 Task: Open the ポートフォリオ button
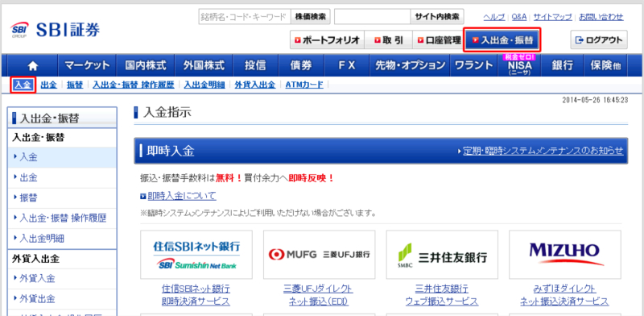pyautogui.click(x=327, y=40)
